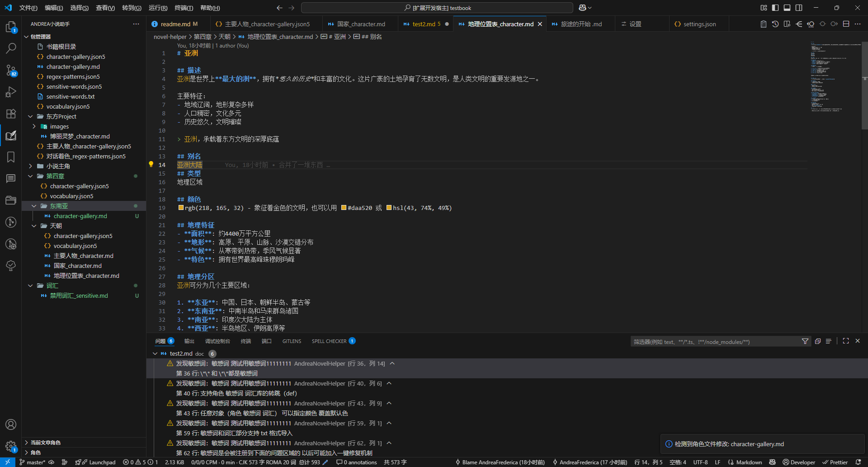Screen dimensions: 868x467
Task: Open the Comments view in activity bar
Action: [x=11, y=179]
